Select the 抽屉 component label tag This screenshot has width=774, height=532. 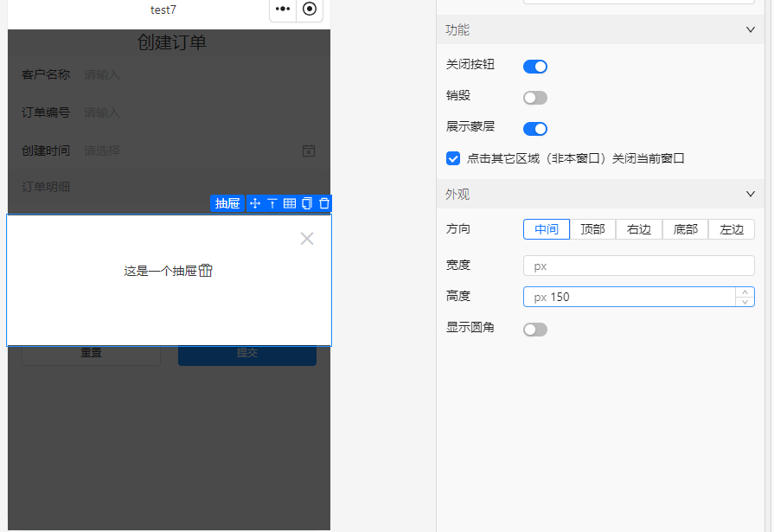[227, 203]
